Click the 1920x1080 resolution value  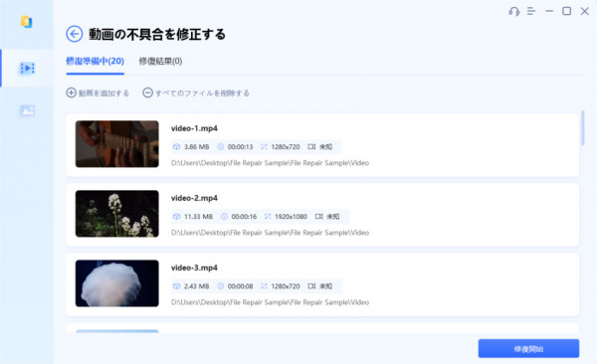[x=291, y=216]
